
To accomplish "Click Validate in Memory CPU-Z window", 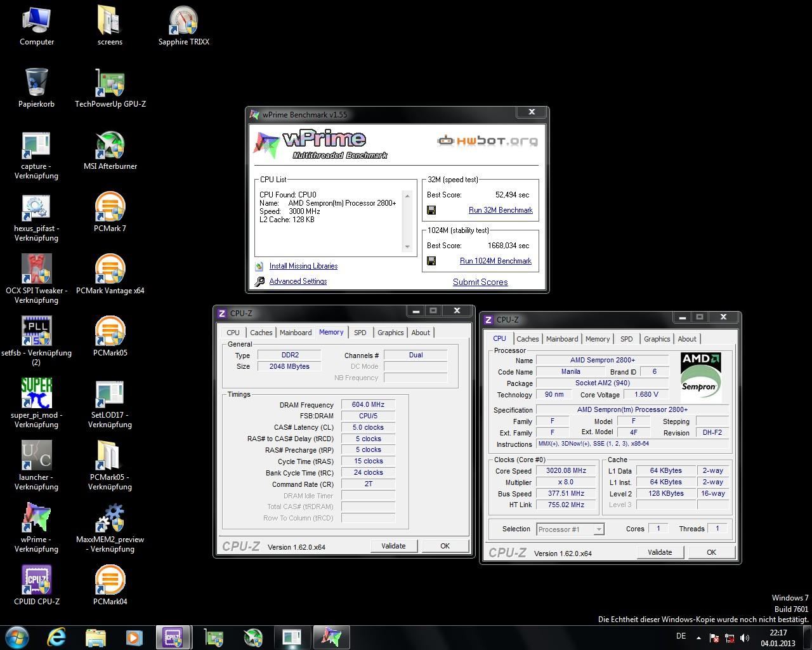I will click(393, 546).
